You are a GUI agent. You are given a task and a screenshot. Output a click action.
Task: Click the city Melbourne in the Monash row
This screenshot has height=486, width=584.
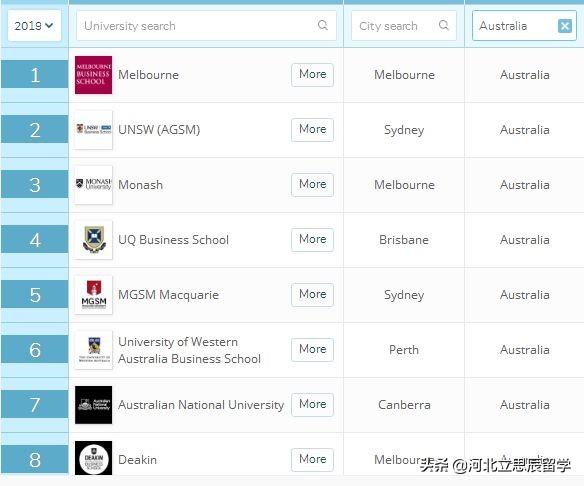click(404, 185)
